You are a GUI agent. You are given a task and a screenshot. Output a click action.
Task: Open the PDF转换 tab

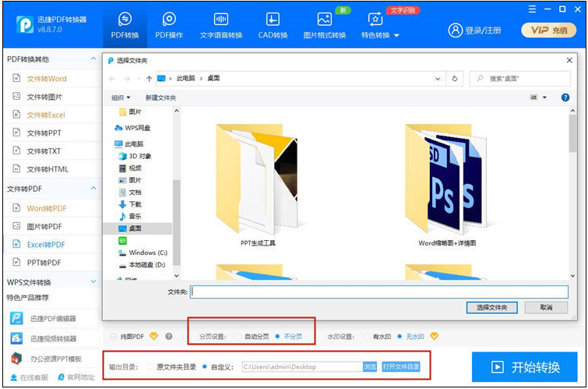click(125, 26)
